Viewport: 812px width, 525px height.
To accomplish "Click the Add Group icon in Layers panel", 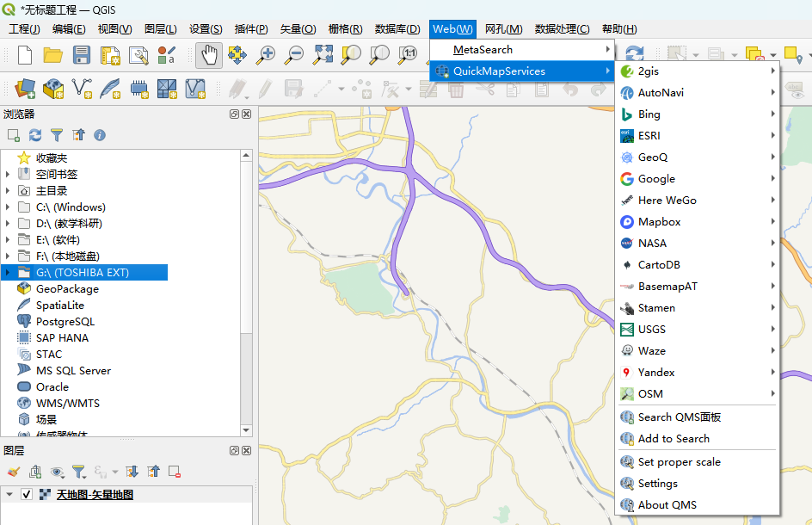I will coord(35,472).
